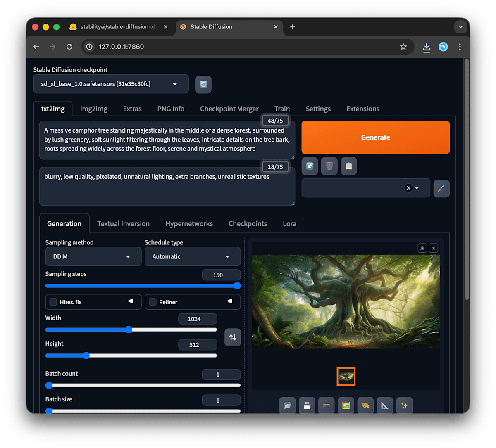
Task: Open the Hypernetworks tab
Action: (x=189, y=223)
